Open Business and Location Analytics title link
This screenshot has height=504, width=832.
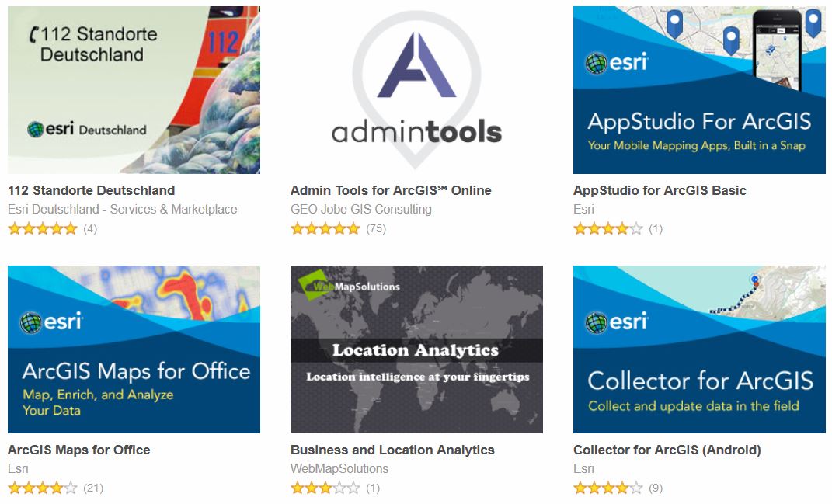392,450
